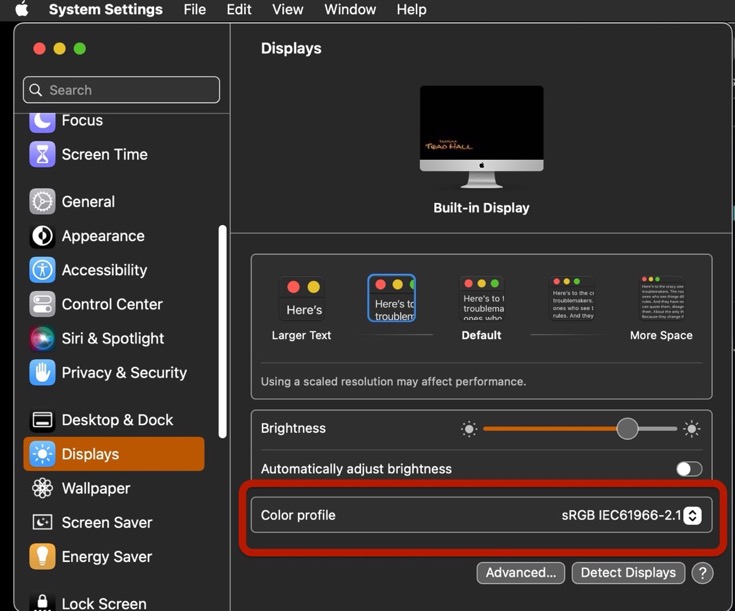Click the high brightness sun icon
Screen dimensions: 735x611
coord(691,429)
